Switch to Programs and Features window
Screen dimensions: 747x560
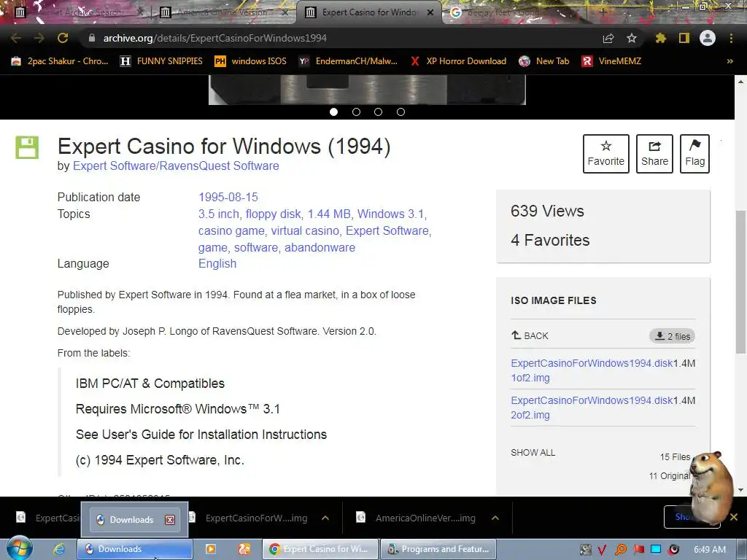[x=438, y=549]
